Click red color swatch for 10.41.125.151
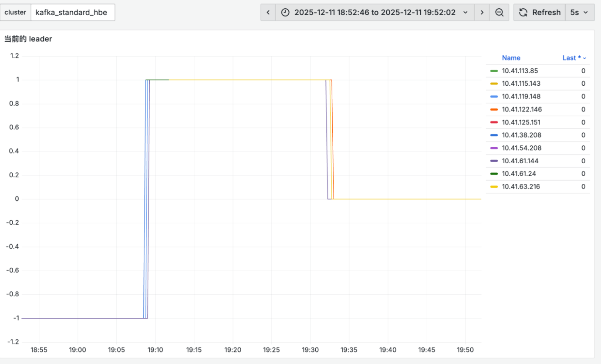 click(x=494, y=122)
